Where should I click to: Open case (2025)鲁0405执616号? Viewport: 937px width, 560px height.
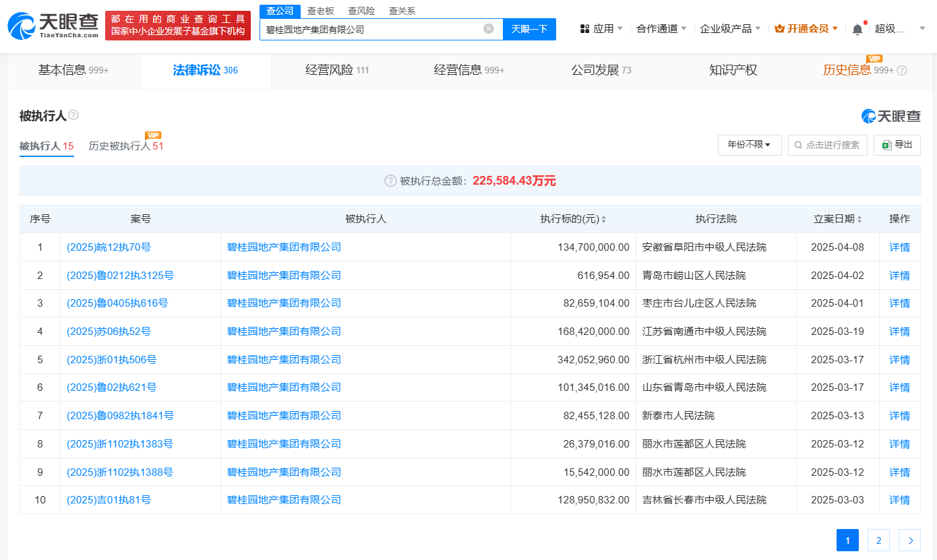tap(117, 303)
